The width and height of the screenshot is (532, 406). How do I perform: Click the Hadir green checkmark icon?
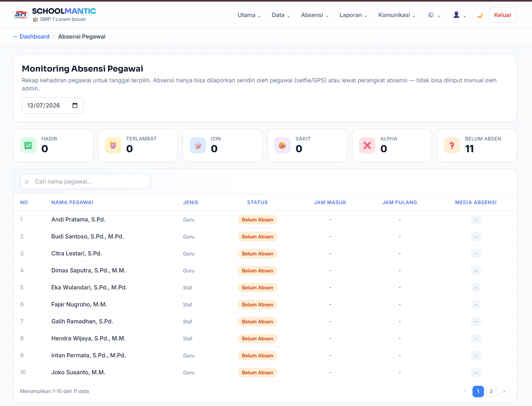click(x=28, y=145)
